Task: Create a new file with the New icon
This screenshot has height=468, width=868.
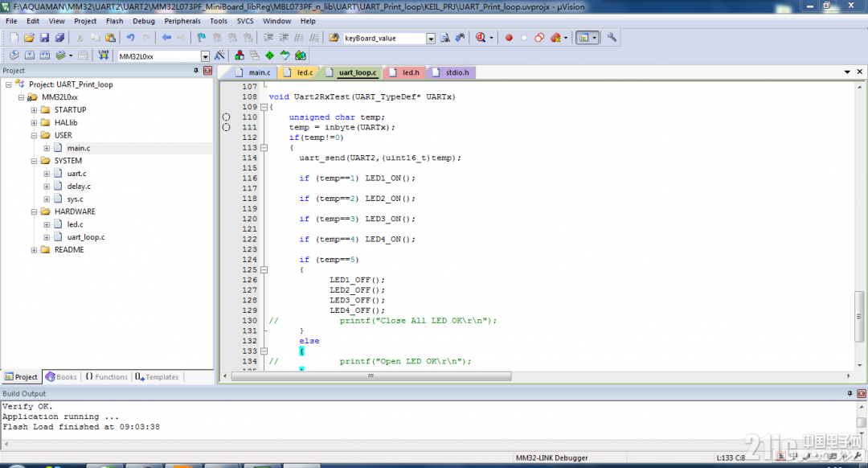Action: 14,38
